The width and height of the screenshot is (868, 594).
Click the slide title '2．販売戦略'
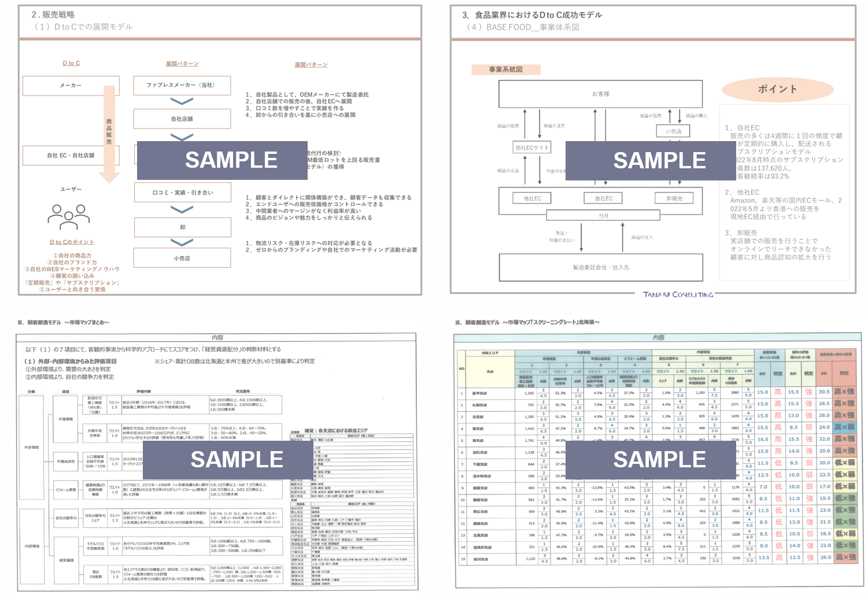pos(53,14)
